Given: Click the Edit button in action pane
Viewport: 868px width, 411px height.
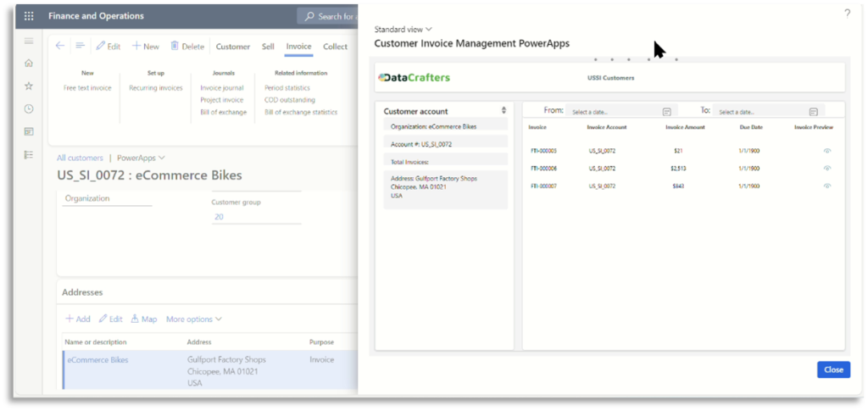Looking at the screenshot, I should click(108, 47).
